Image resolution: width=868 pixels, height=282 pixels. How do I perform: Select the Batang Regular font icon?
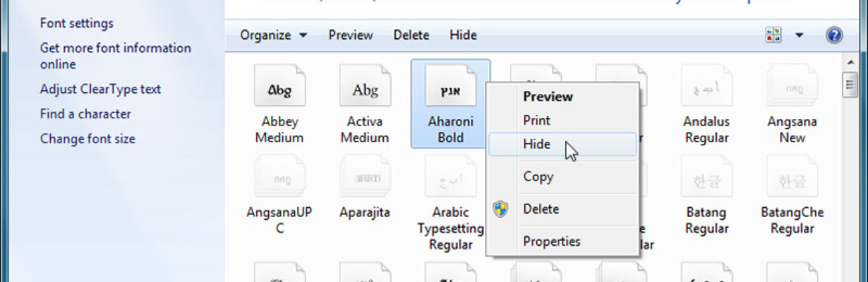coord(707,178)
